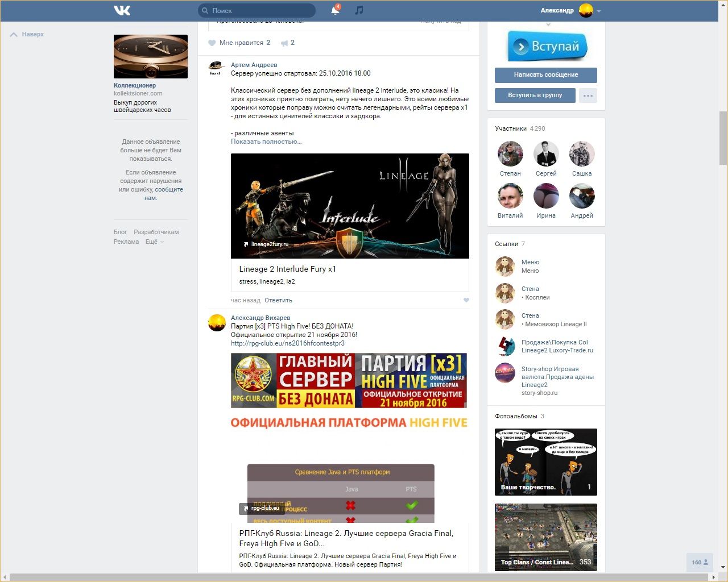The width and height of the screenshot is (728, 582).
Task: Open the Ссылки links section header
Action: (510, 244)
